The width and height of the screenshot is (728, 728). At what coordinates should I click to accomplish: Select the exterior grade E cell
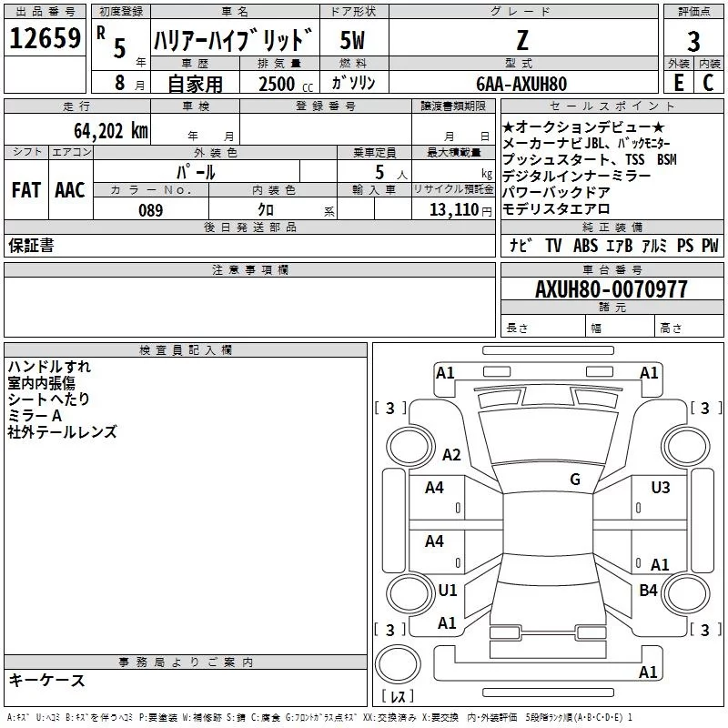(x=678, y=83)
